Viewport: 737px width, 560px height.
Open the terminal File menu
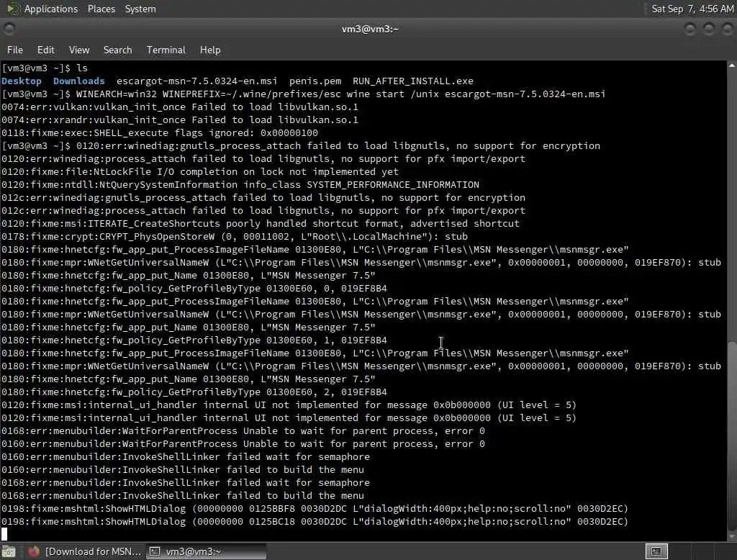(14, 50)
